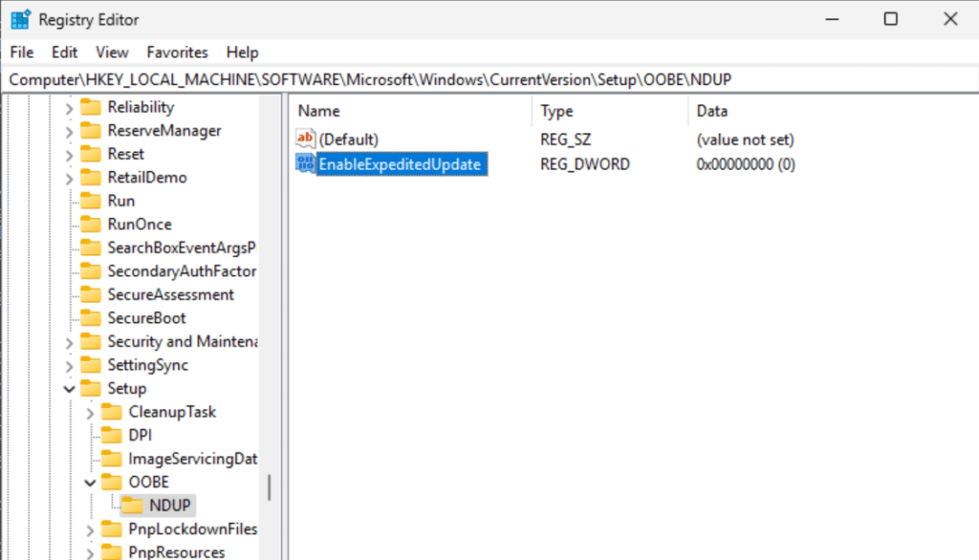Viewport: 979px width, 560px height.
Task: Click the SecureAssessment folder icon
Action: point(91,294)
